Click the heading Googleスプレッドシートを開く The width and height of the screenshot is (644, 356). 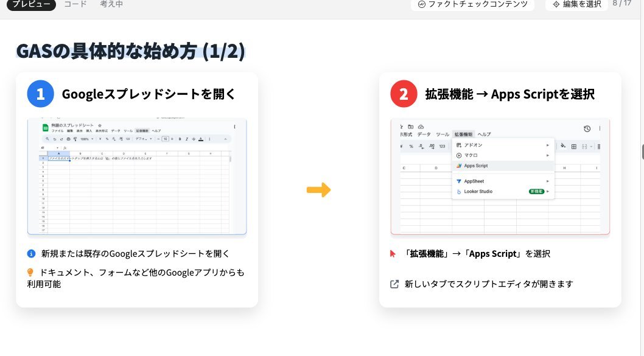(149, 94)
